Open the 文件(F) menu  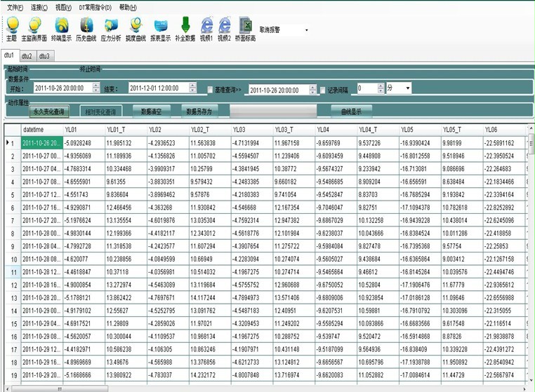point(15,7)
